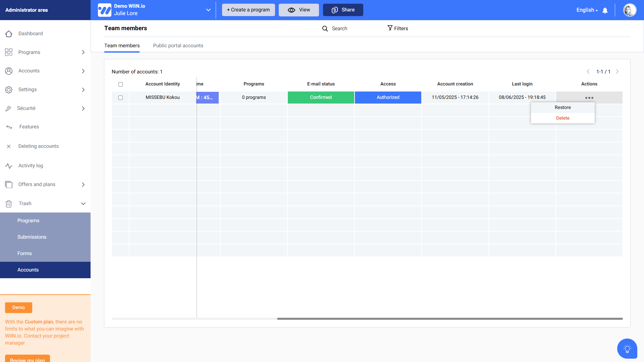Screen dimensions: 644x362
Task: Open the Activity log pulse icon
Action: pyautogui.click(x=9, y=166)
